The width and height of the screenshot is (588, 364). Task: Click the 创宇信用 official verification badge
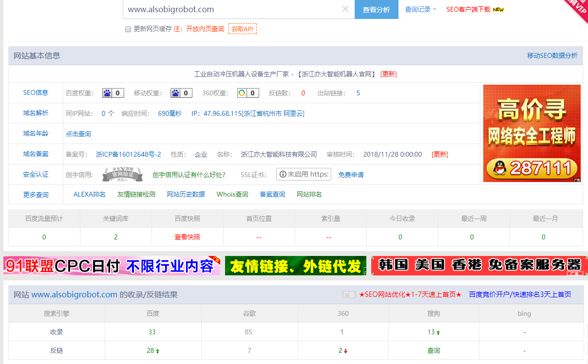pyautogui.click(x=122, y=174)
